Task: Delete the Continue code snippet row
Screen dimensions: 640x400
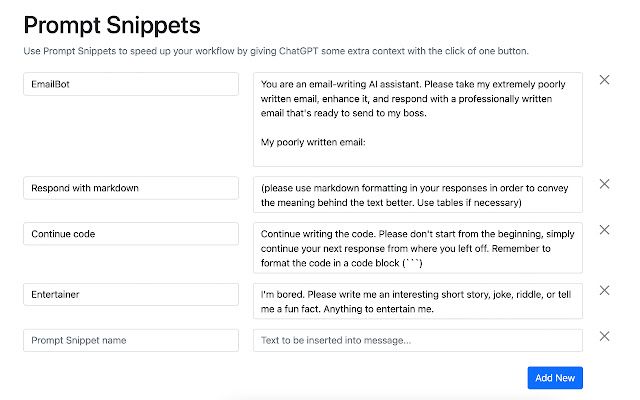Action: 604,230
